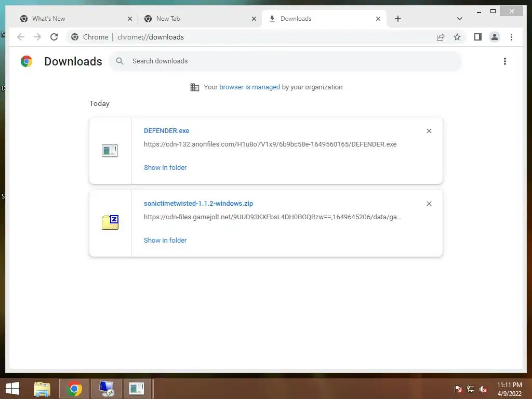This screenshot has height=399, width=532.
Task: Close the Downloads tab
Action: pyautogui.click(x=378, y=19)
